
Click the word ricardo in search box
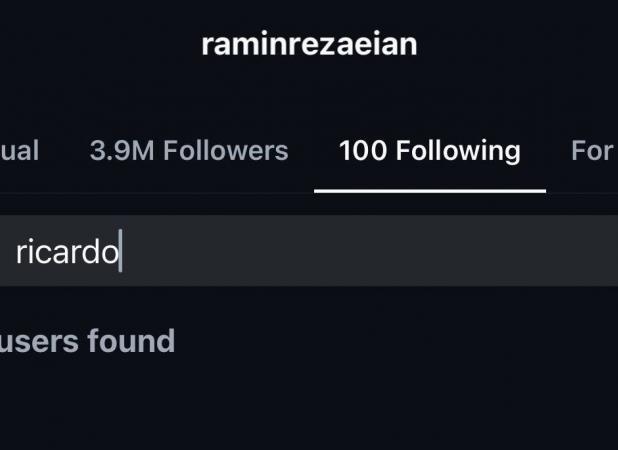66,252
